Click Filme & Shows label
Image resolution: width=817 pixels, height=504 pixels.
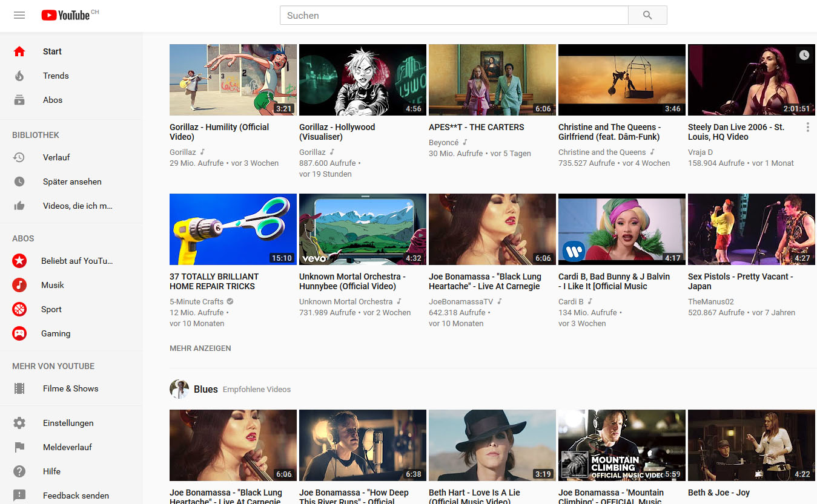pos(70,388)
